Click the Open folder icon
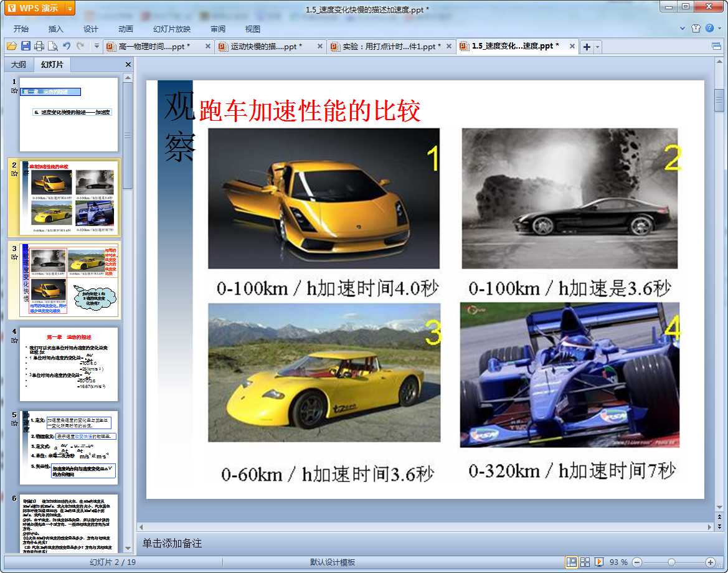This screenshot has height=573, width=728. pos(11,46)
